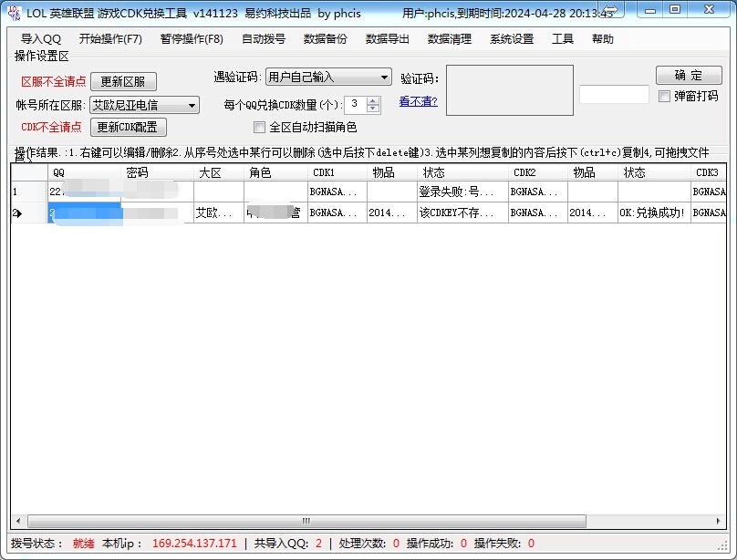Click the 密码 column header
This screenshot has height=560, width=737.
[x=157, y=172]
